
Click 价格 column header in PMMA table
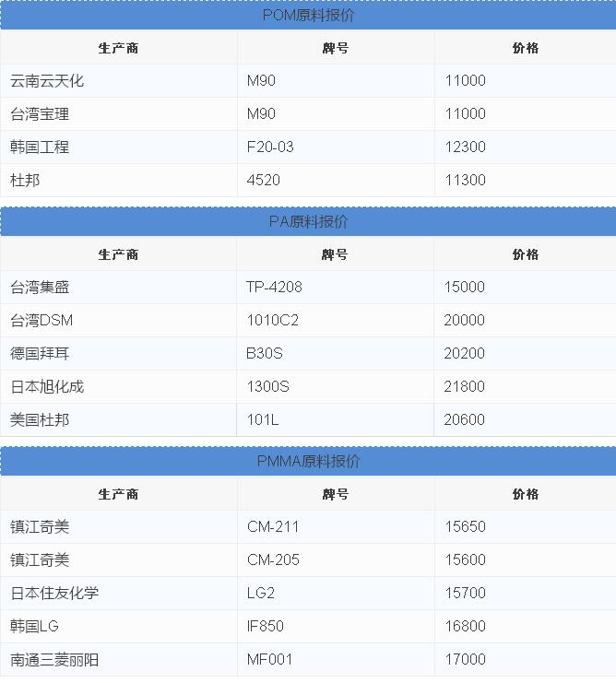coord(526,494)
